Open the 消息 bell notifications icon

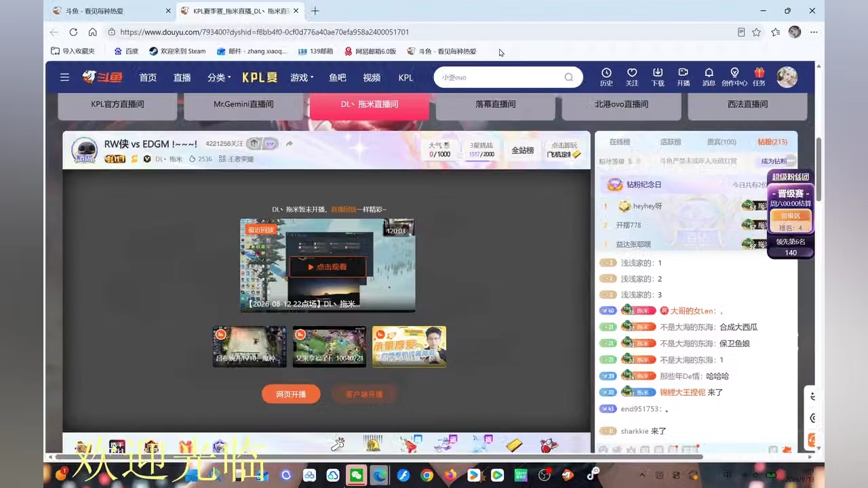(x=709, y=77)
